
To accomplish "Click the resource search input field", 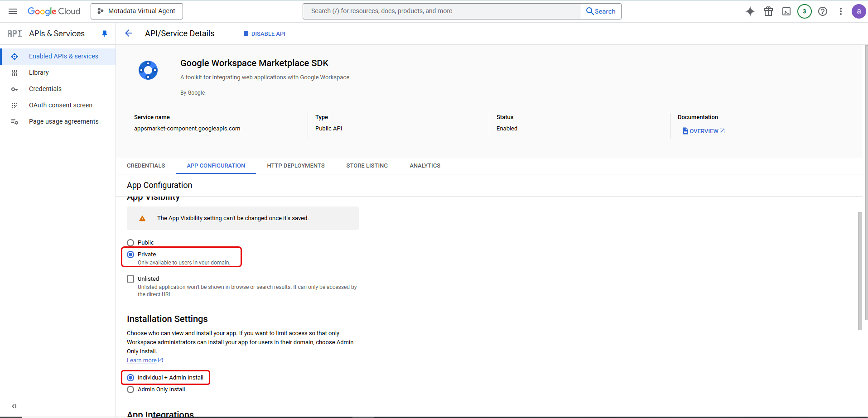I will [441, 11].
